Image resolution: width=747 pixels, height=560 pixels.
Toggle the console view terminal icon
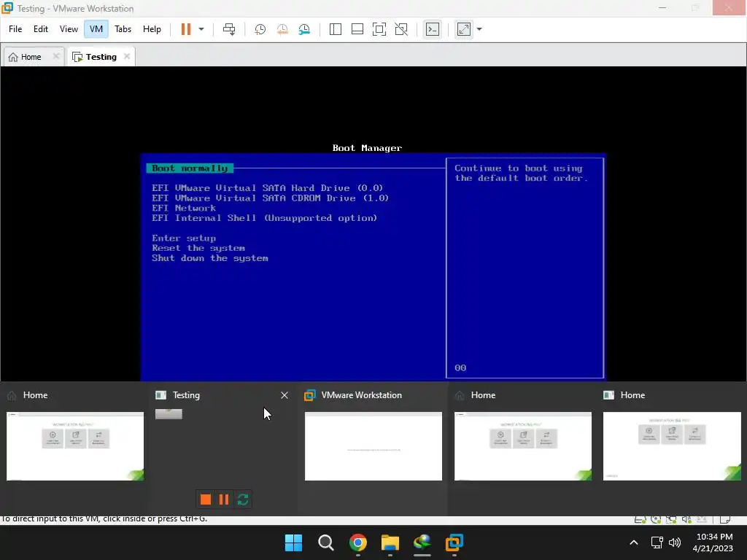pyautogui.click(x=433, y=29)
